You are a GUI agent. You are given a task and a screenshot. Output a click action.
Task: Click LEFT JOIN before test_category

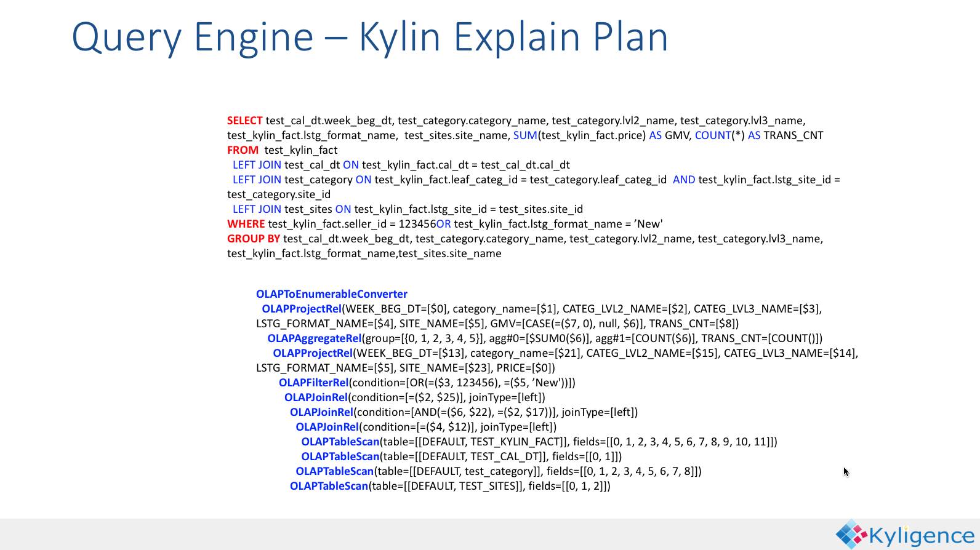[x=257, y=180]
